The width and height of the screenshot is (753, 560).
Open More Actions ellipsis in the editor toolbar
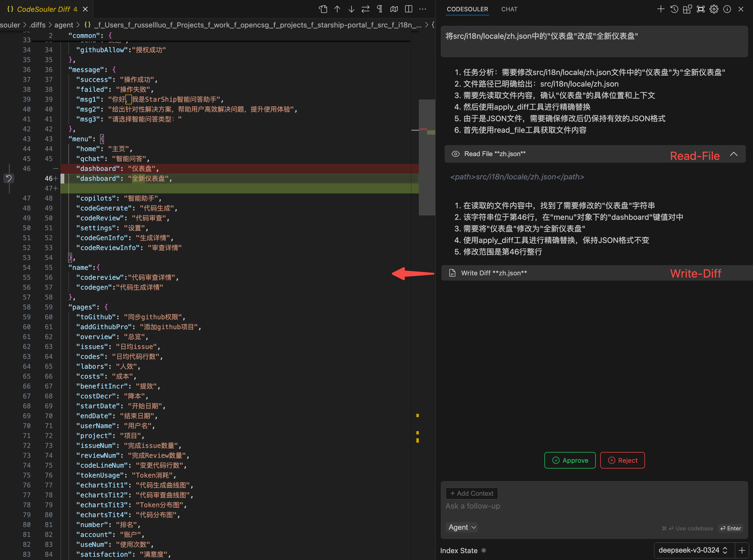(423, 9)
